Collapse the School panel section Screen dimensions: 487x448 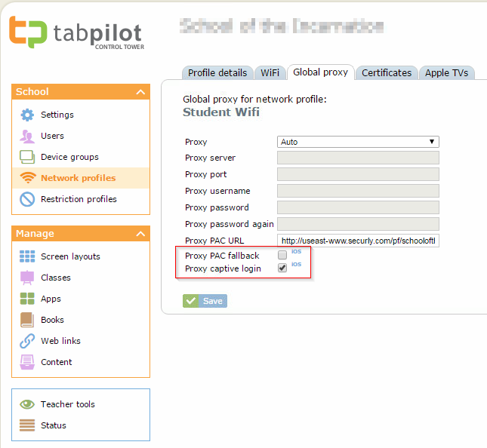tap(140, 92)
